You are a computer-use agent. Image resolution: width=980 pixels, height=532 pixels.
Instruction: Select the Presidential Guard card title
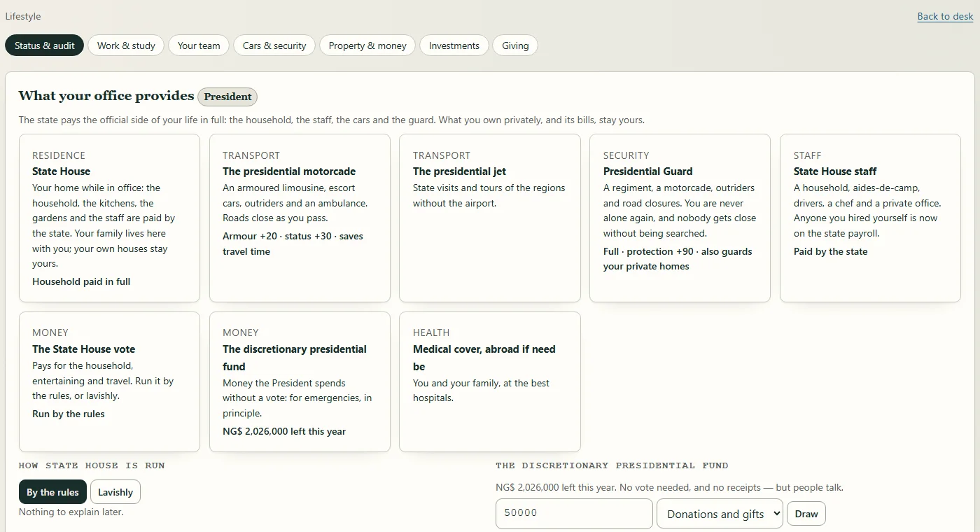point(647,171)
